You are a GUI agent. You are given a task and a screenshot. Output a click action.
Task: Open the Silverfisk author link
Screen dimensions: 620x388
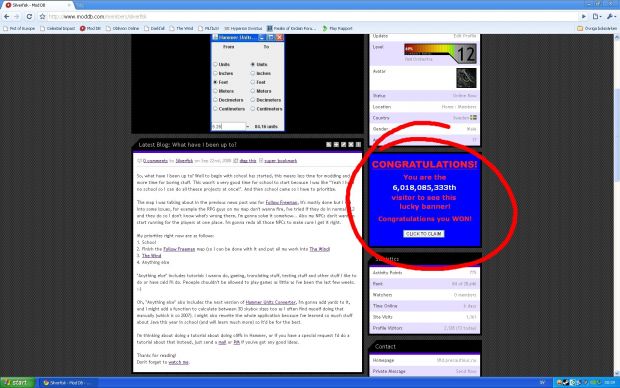tap(184, 161)
